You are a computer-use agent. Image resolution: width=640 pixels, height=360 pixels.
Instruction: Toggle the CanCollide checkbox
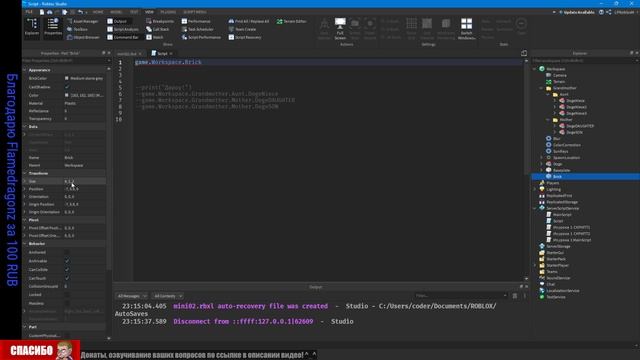(x=67, y=269)
